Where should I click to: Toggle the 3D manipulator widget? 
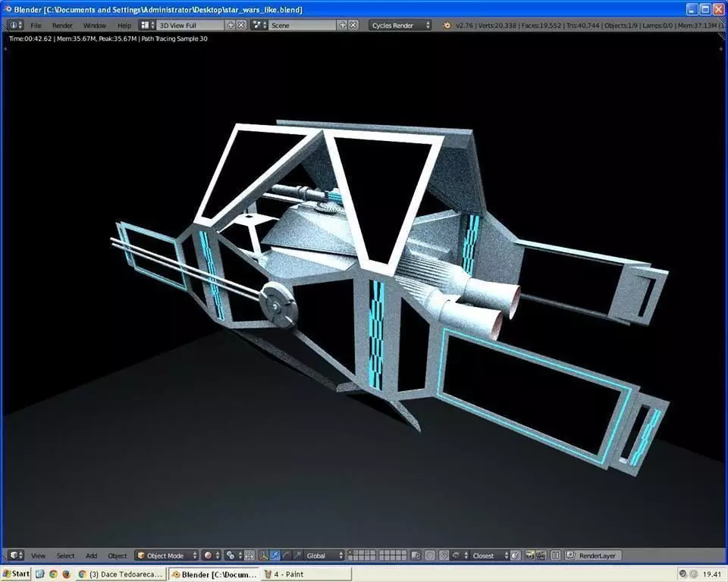pyautogui.click(x=264, y=555)
